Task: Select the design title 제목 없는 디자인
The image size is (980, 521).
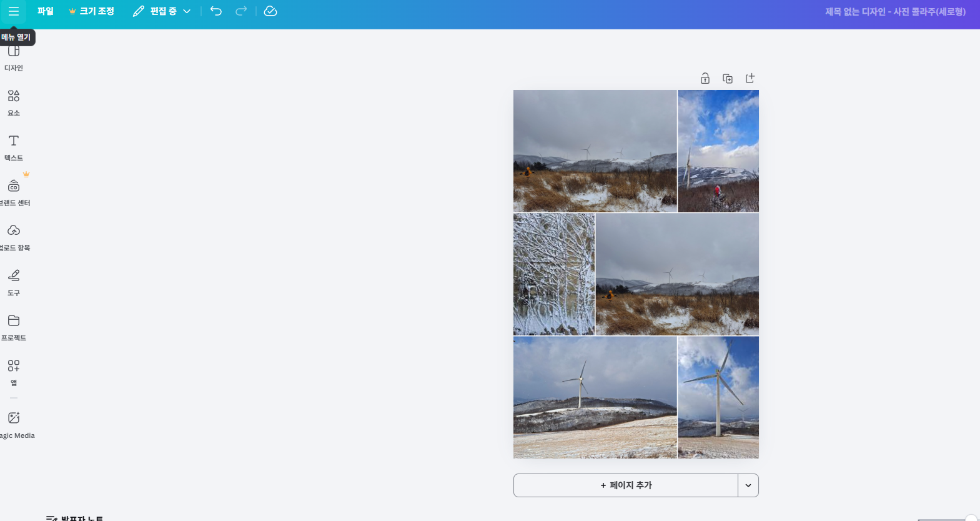Action: coord(895,12)
